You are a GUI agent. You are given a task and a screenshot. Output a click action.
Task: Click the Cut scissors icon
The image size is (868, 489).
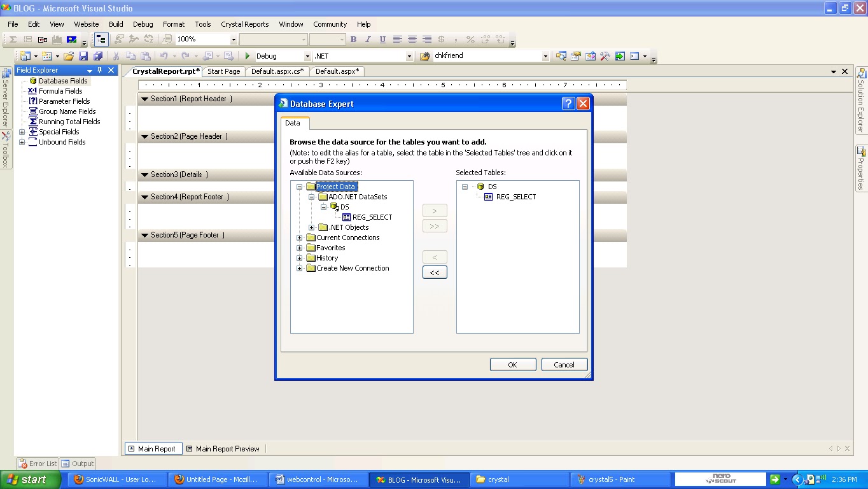(116, 56)
